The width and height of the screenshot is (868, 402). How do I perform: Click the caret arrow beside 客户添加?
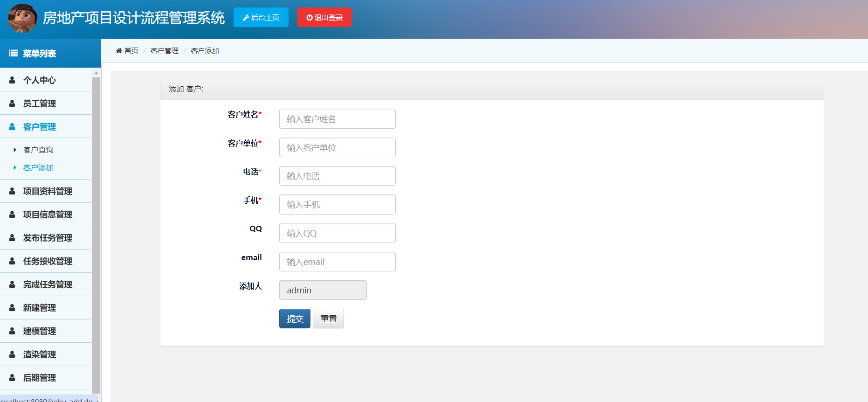(x=15, y=167)
